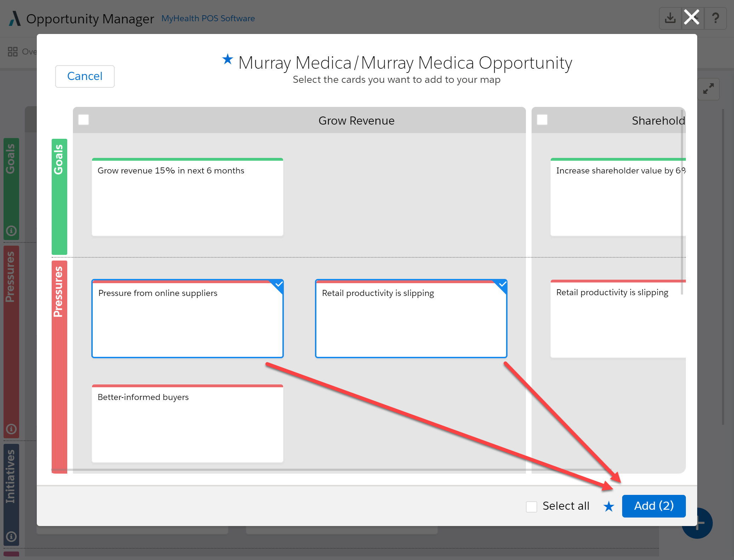Click the Cancel button

coord(85,76)
